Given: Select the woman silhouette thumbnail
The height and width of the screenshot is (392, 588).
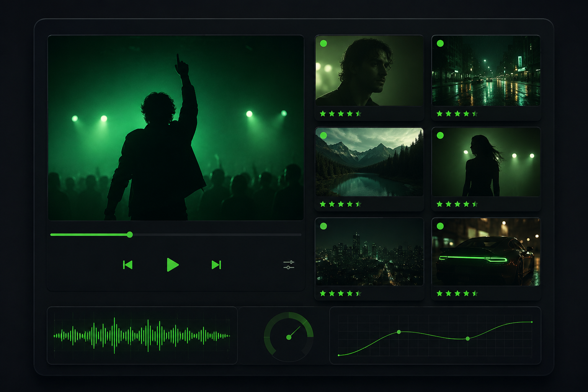Looking at the screenshot, I should (x=486, y=162).
